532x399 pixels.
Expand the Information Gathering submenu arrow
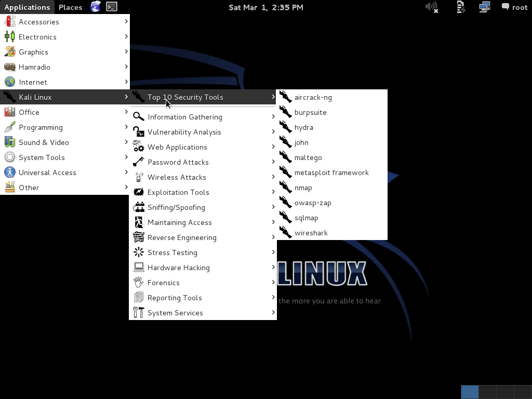click(273, 116)
